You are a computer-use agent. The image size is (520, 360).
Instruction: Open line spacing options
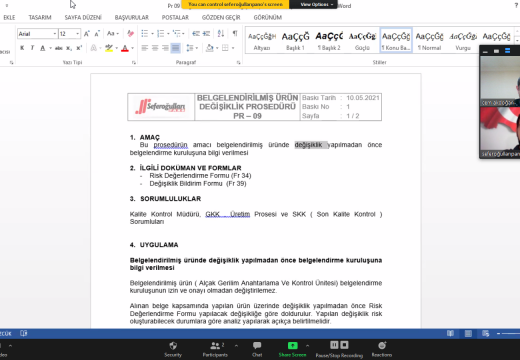coord(190,48)
